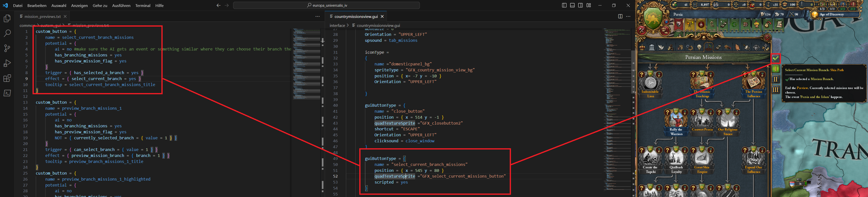Viewport: 868px width, 197px height.
Task: Customize the editor layout from the title bar
Action: point(589,5)
